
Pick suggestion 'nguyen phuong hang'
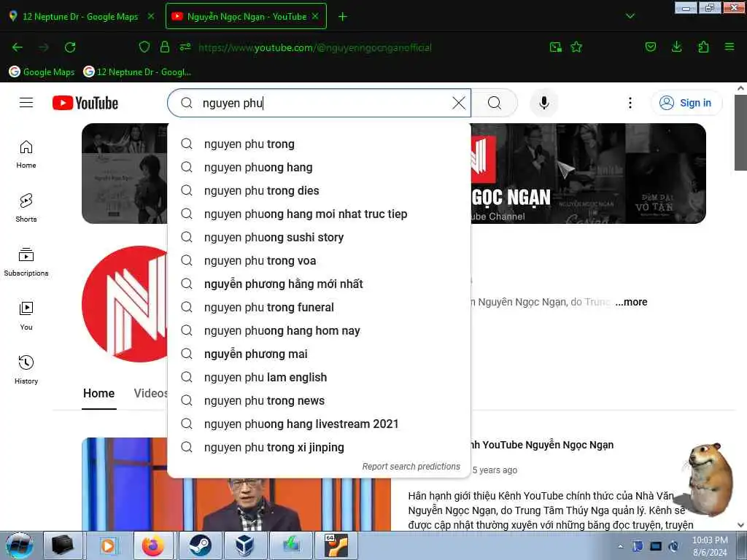319,167
